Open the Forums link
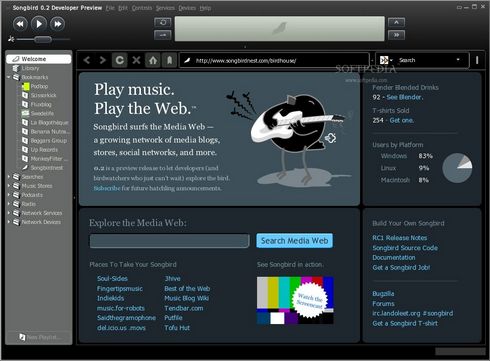 pos(383,304)
